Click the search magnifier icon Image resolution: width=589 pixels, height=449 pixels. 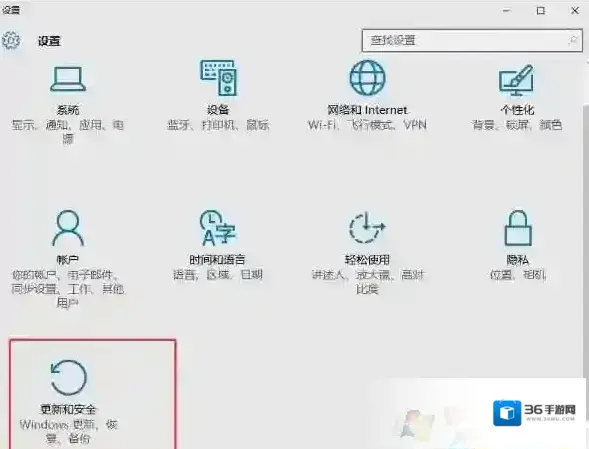point(572,40)
